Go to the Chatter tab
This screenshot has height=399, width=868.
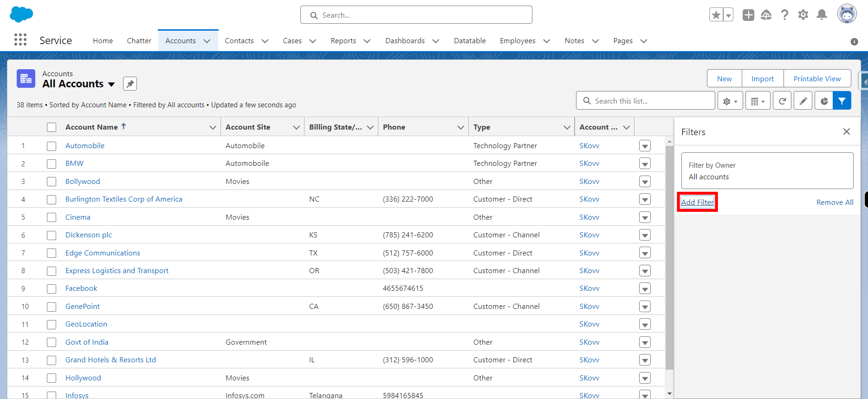pyautogui.click(x=139, y=41)
